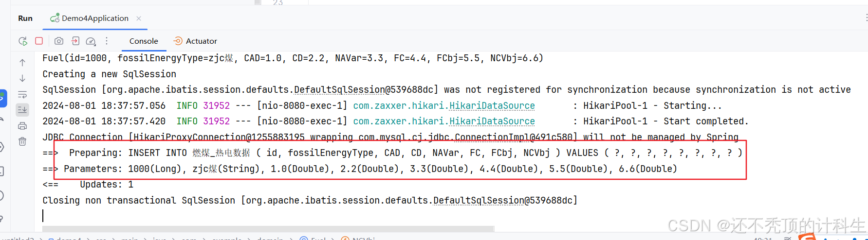Viewport: 868px width, 240px height.
Task: Clear all console output with trash icon
Action: pos(22,141)
